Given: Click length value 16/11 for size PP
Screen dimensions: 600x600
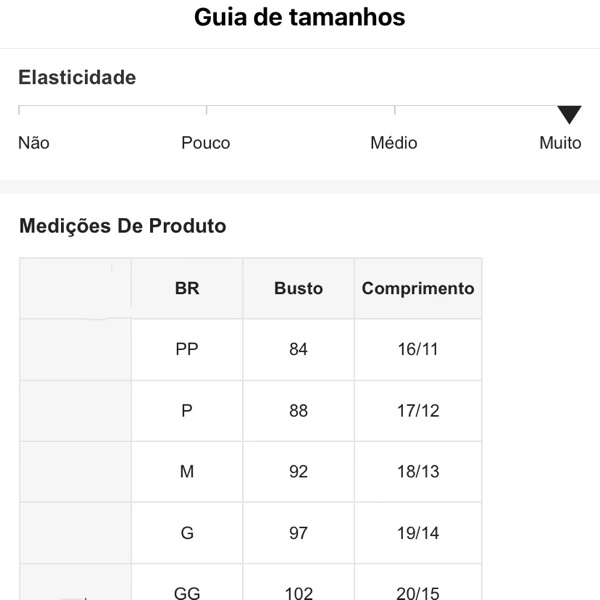Looking at the screenshot, I should click(x=418, y=349).
